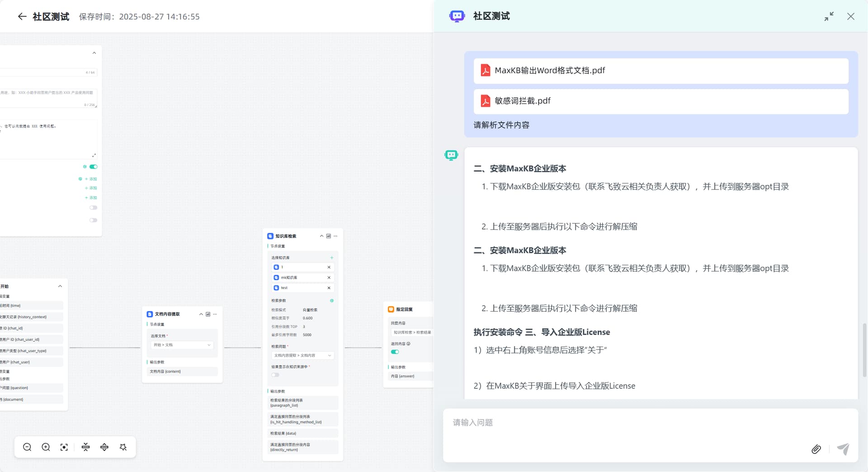Remove the test knowledge base
868x472 pixels.
pyautogui.click(x=329, y=288)
